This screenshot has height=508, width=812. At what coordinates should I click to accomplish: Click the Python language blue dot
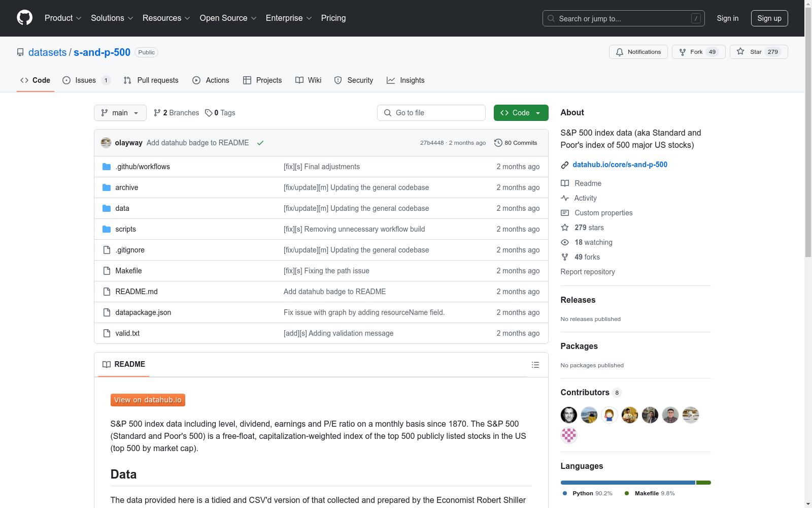point(565,493)
